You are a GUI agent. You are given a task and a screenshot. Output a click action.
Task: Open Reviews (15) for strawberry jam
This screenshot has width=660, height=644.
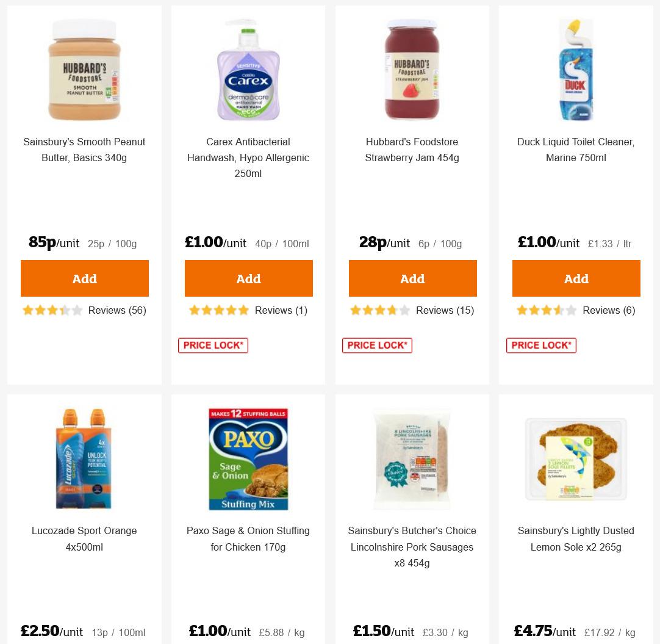pos(445,310)
